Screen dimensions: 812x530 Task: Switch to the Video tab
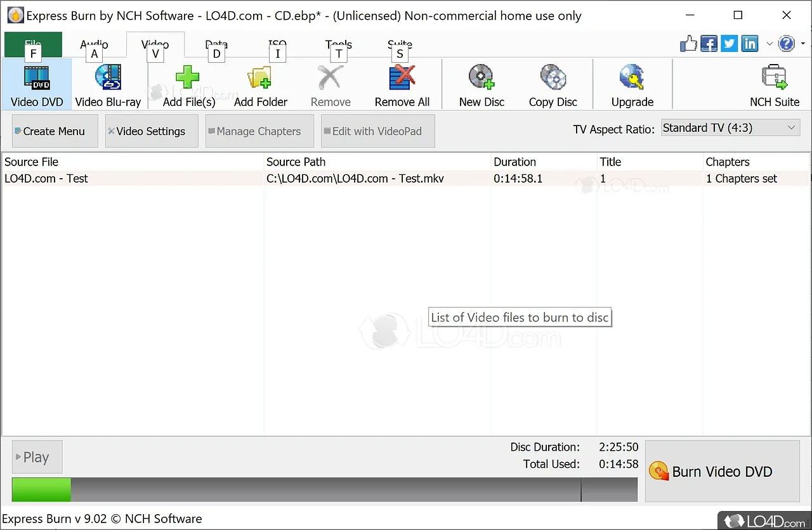(x=155, y=44)
